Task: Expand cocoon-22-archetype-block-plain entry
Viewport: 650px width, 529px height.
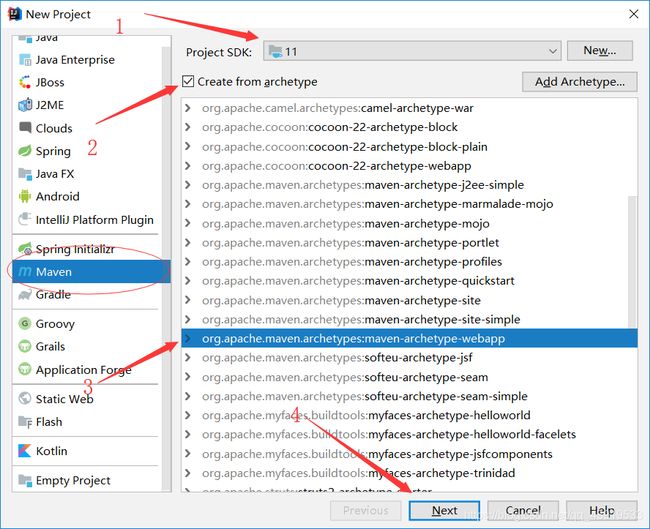Action: tap(188, 146)
